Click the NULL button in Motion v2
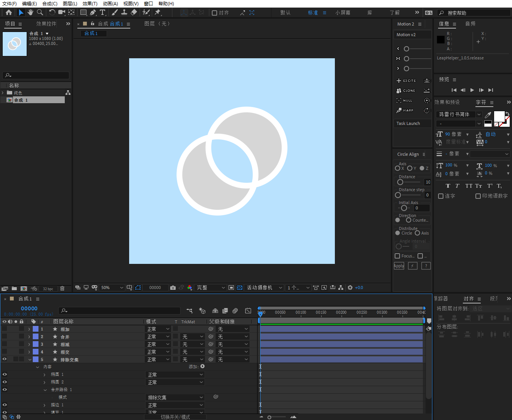512x420 pixels. tap(405, 101)
